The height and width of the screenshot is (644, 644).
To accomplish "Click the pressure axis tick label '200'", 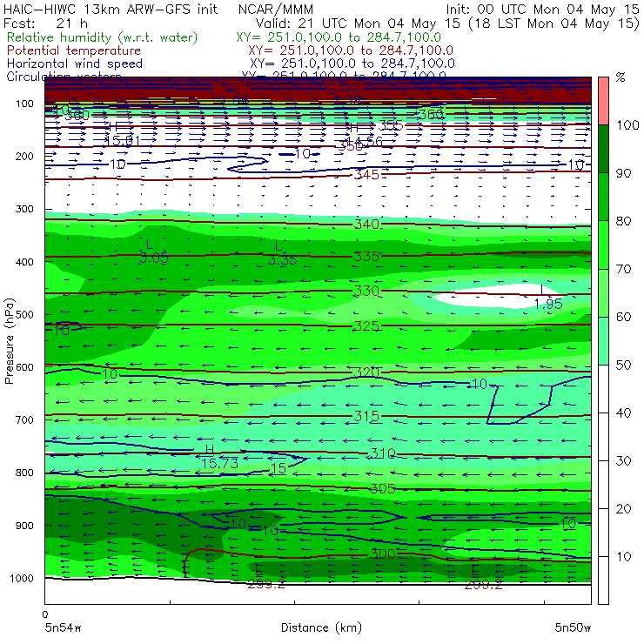I will pos(24,156).
